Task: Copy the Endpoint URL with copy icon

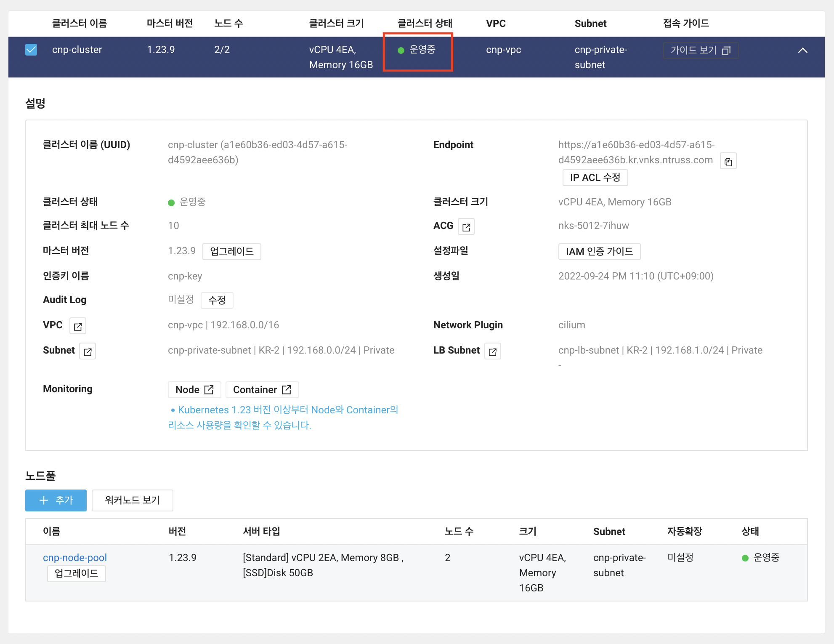Action: tap(728, 162)
